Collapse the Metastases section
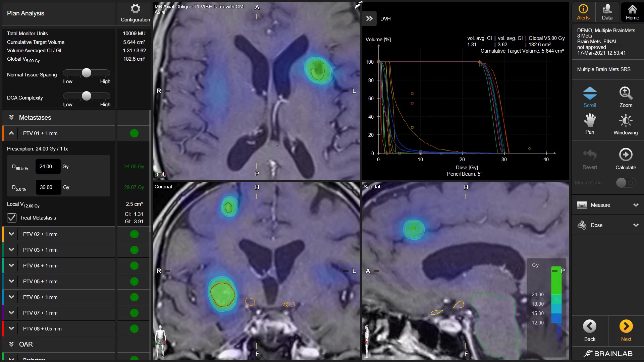 coord(11,117)
